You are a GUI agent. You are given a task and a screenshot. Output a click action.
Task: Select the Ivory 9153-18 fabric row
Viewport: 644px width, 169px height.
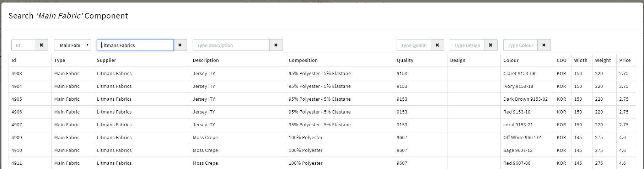click(x=518, y=86)
